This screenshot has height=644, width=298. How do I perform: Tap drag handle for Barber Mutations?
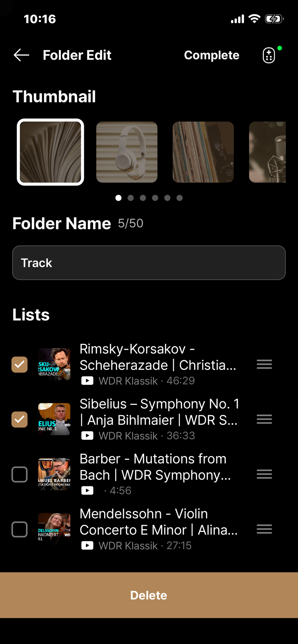[x=264, y=474]
